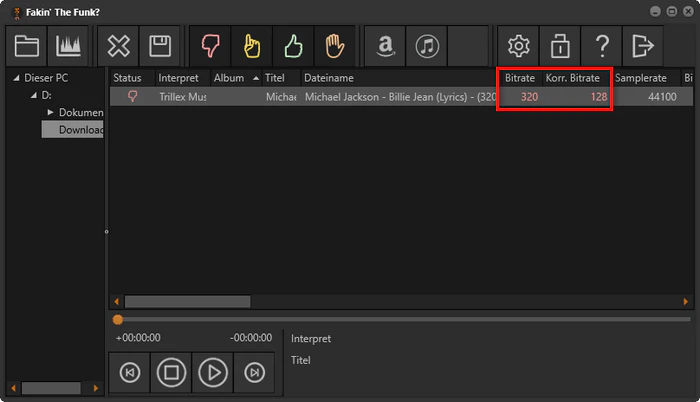Click file list scroll right arrow
The image size is (700, 402).
point(685,302)
